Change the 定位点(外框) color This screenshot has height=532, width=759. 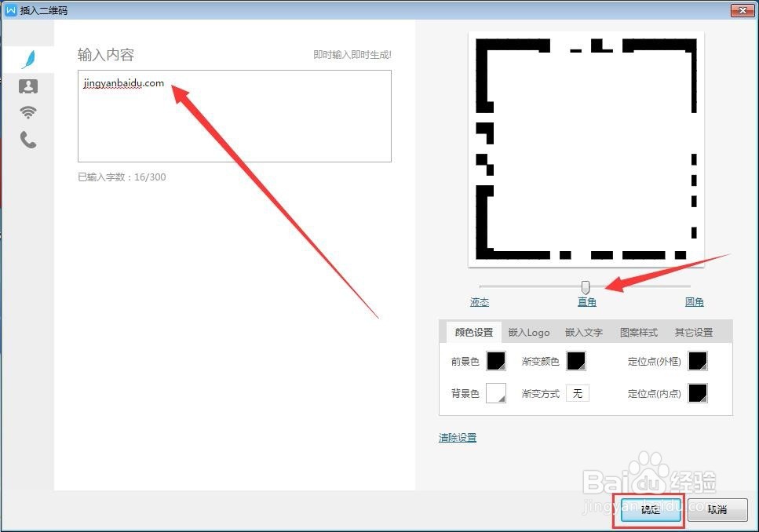698,361
